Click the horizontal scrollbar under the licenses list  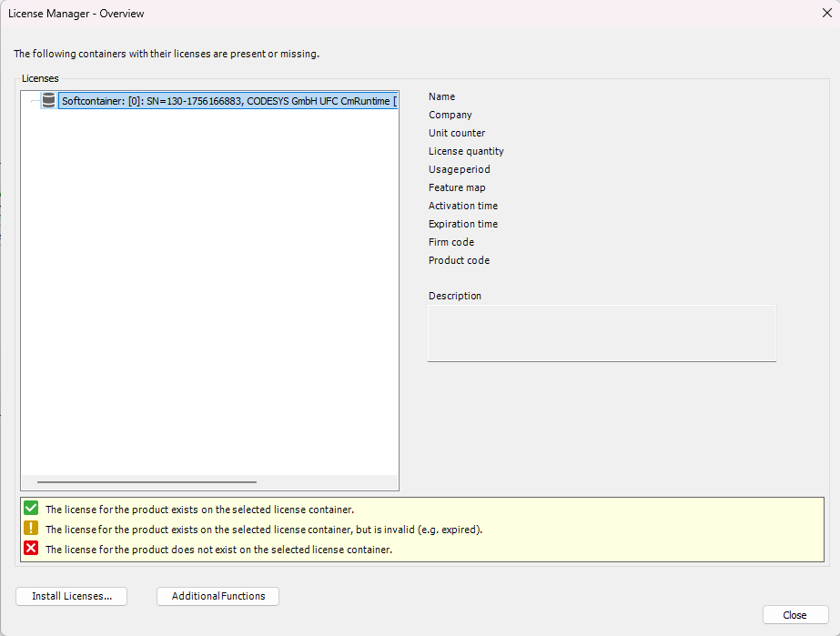point(147,482)
